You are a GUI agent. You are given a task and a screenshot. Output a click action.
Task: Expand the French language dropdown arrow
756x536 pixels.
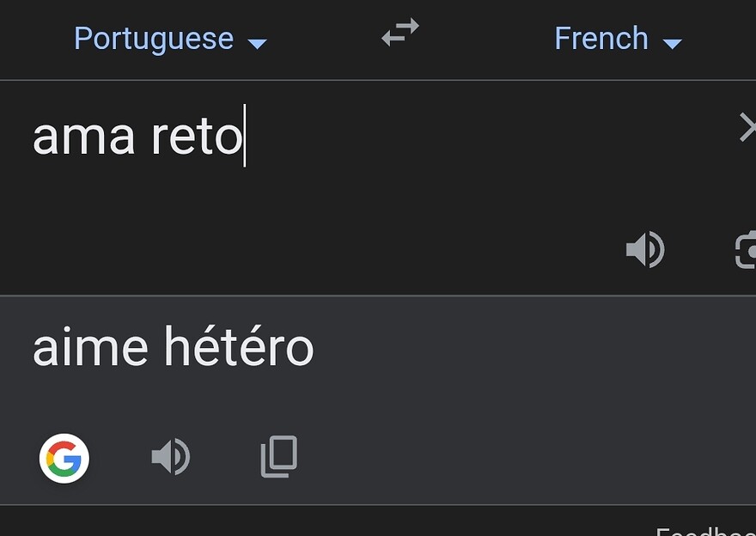(x=672, y=43)
